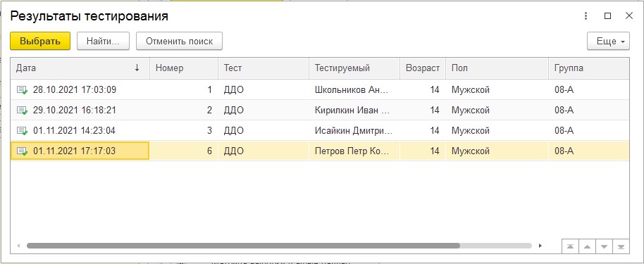This screenshot has height=264, width=644.
Task: Click the scrollbar left arrow
Action: pos(18,246)
